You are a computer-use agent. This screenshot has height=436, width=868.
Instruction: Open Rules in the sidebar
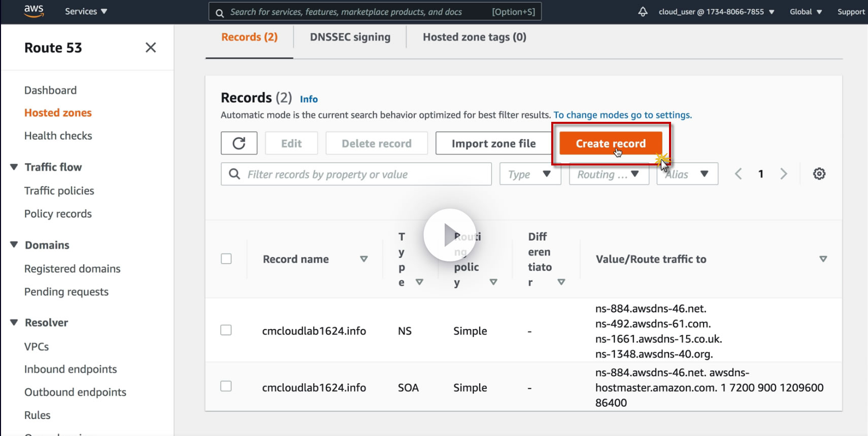(38, 415)
